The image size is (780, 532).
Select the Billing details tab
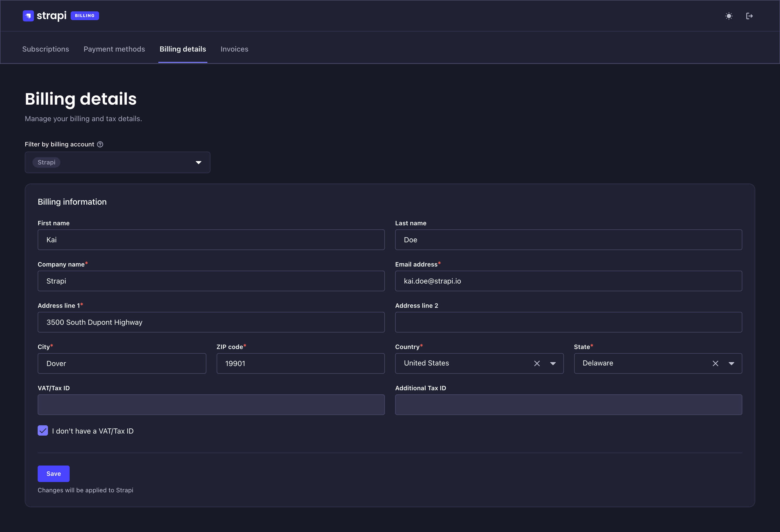point(183,49)
